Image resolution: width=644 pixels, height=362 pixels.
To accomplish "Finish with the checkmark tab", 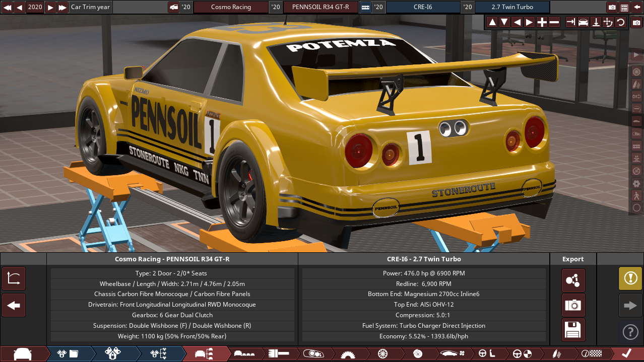I will (x=626, y=354).
